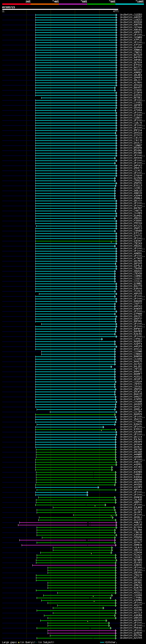This screenshot has width=146, height=644.
Task: Open hit UniRef100_B9SEQ9
Action: click(x=131, y=22)
